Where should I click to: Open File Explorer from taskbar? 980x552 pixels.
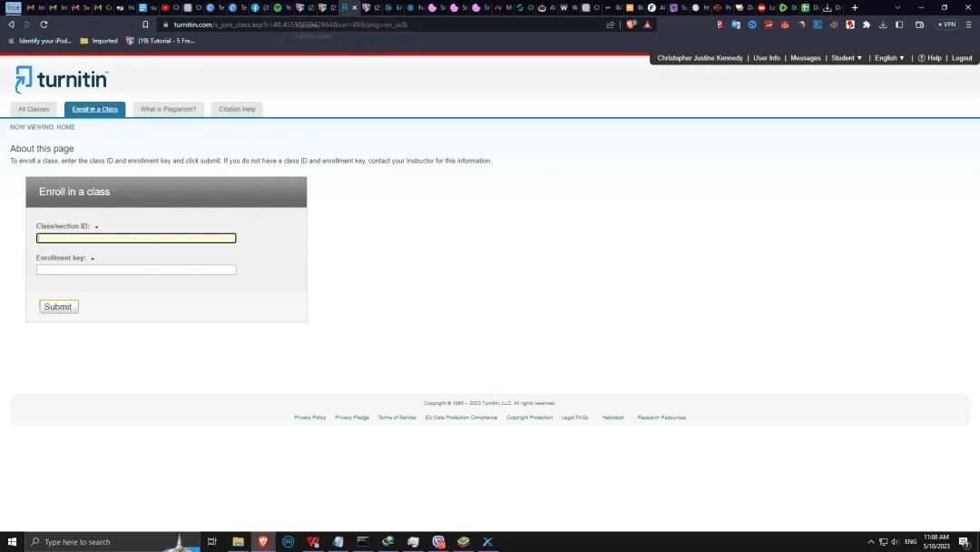(x=238, y=541)
